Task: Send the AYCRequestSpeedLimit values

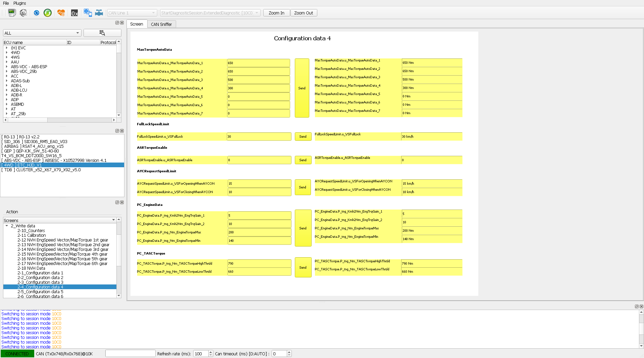Action: pyautogui.click(x=303, y=187)
